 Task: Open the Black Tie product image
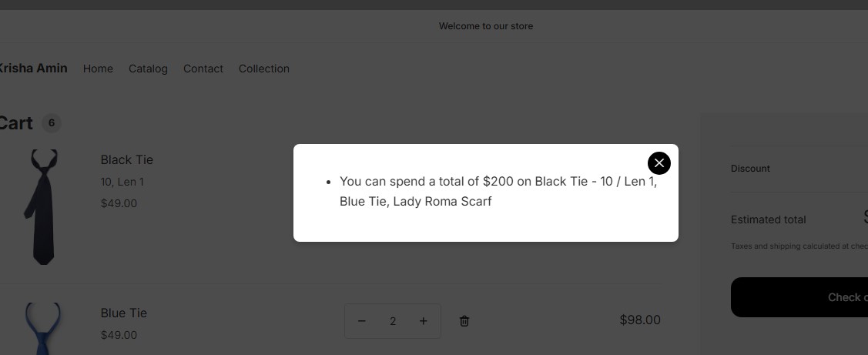point(43,206)
